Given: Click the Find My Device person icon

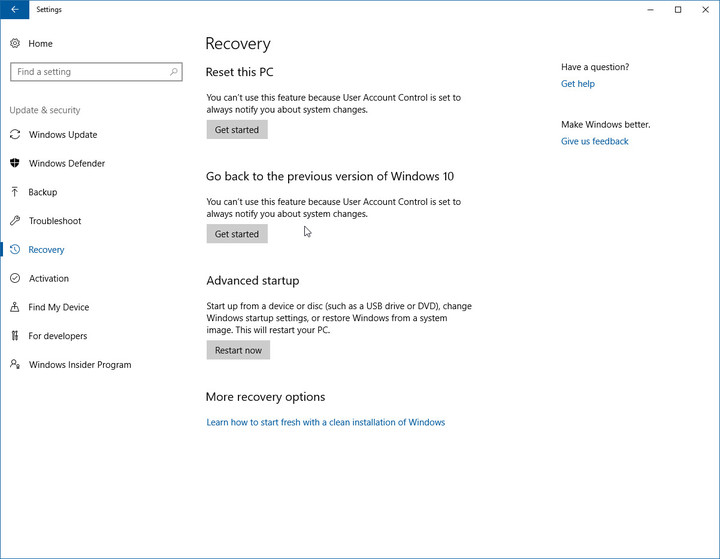Looking at the screenshot, I should pos(15,307).
